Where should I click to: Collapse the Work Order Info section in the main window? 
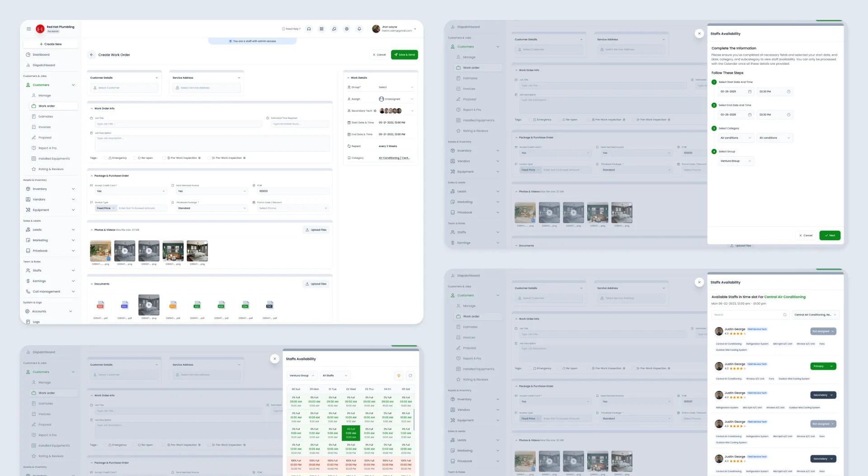92,109
